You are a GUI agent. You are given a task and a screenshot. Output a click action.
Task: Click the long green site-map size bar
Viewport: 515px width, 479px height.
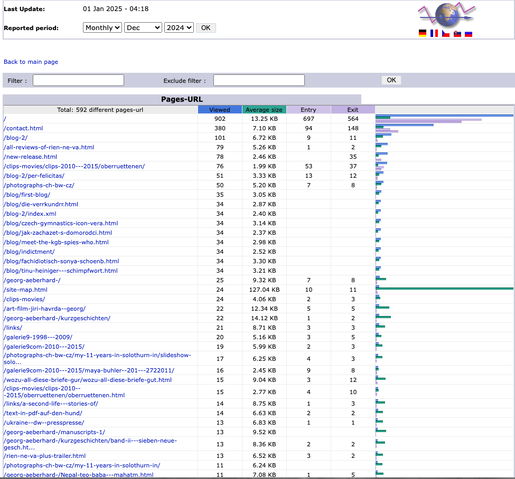445,289
